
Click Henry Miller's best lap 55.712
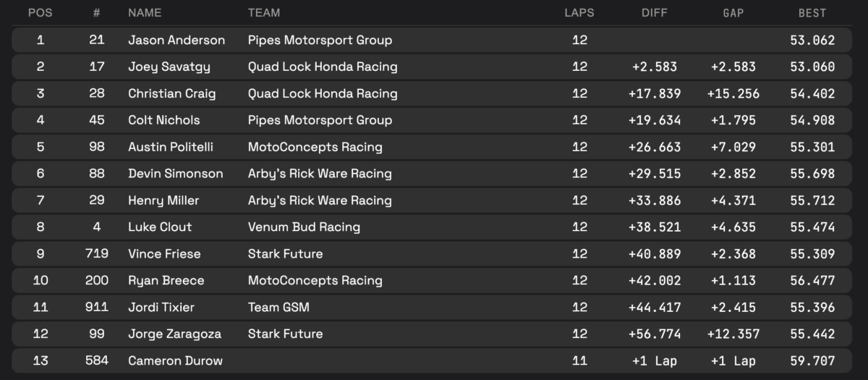812,201
